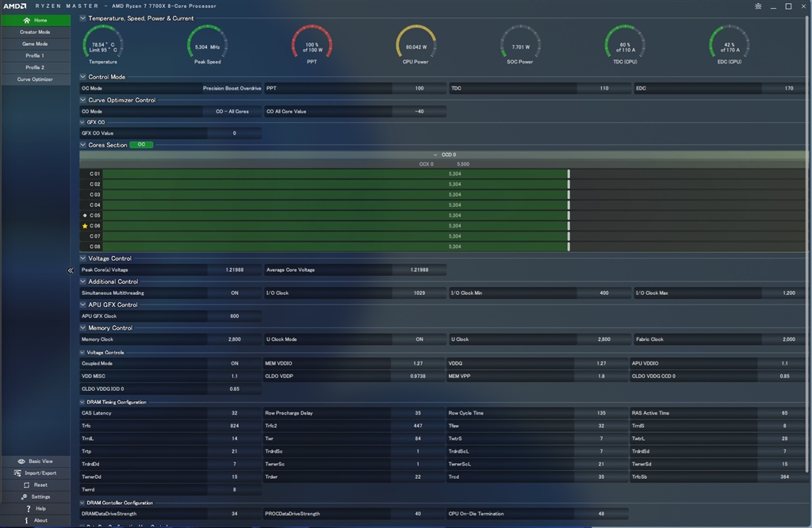Click the C 01 core frequency bar
The height and width of the screenshot is (528, 812).
pyautogui.click(x=336, y=174)
